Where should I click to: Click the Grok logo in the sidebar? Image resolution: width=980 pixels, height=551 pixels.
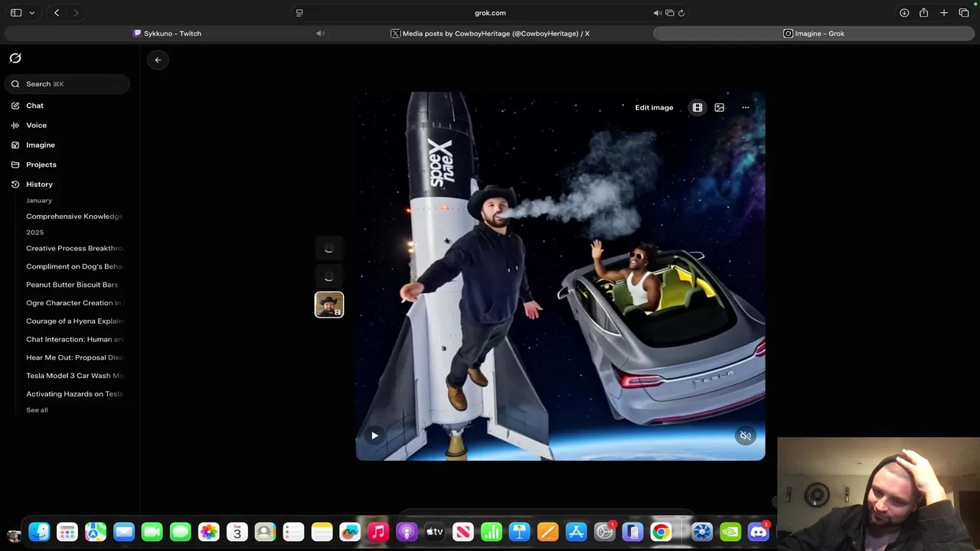(x=15, y=58)
